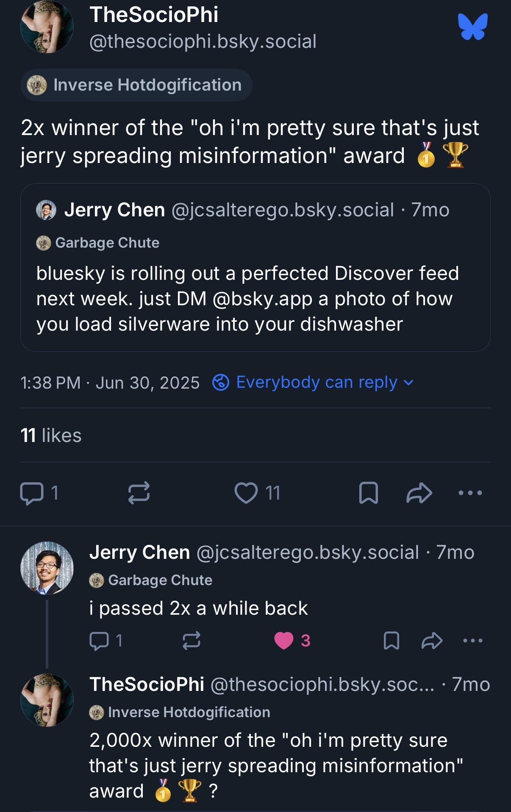The image size is (511, 812).
Task: Open the 'Garbage Chute' label in quoted post
Action: point(98,243)
